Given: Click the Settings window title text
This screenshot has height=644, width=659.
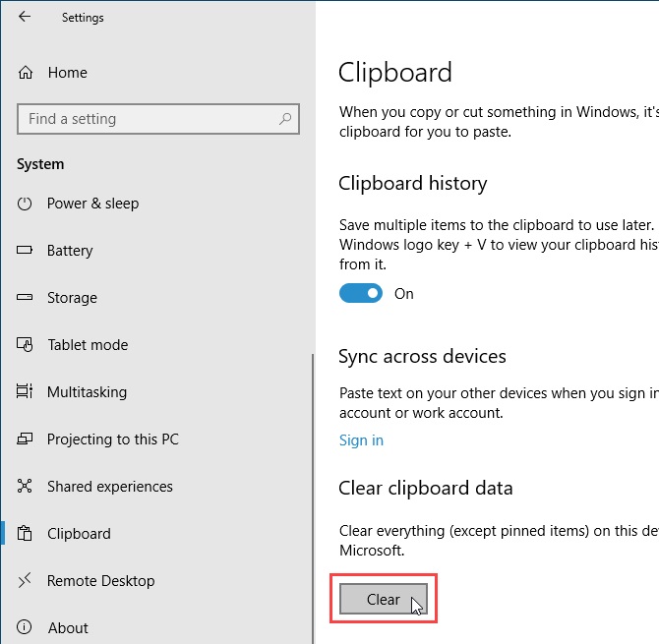Looking at the screenshot, I should [x=83, y=18].
